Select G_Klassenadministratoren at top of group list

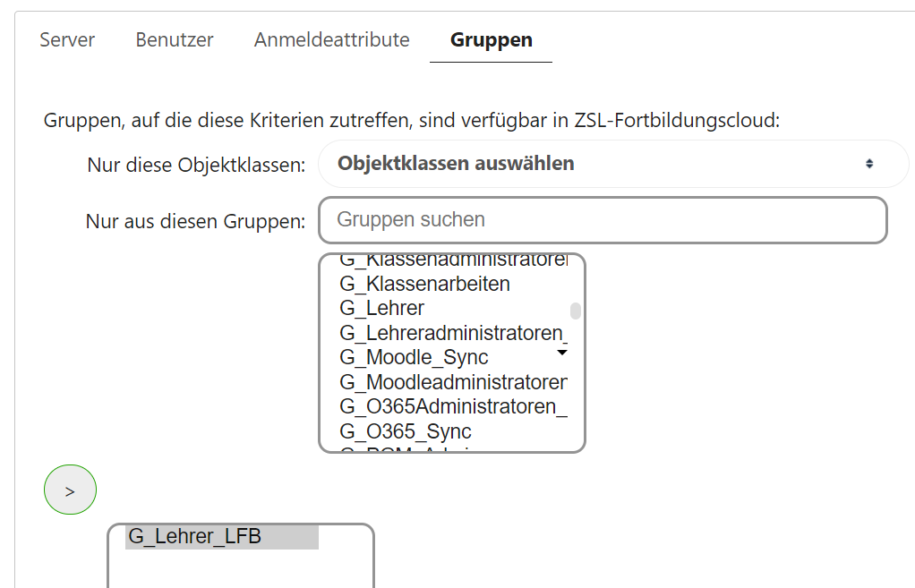(452, 262)
